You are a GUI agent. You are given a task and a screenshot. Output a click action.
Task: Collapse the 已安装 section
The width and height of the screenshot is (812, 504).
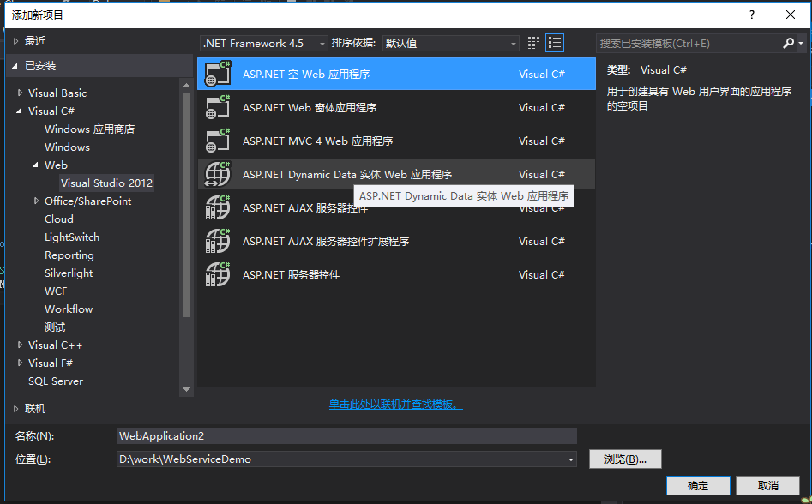(15, 66)
